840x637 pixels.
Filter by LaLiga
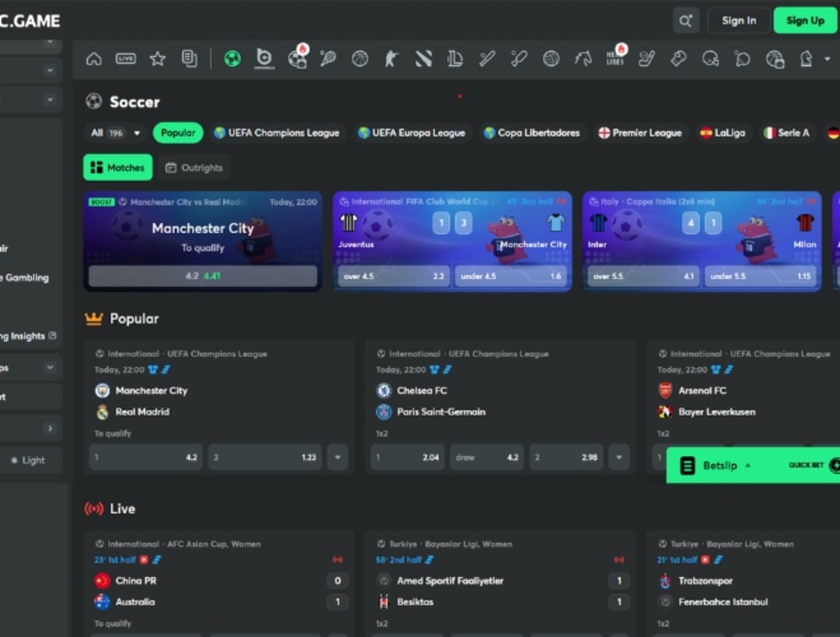723,133
